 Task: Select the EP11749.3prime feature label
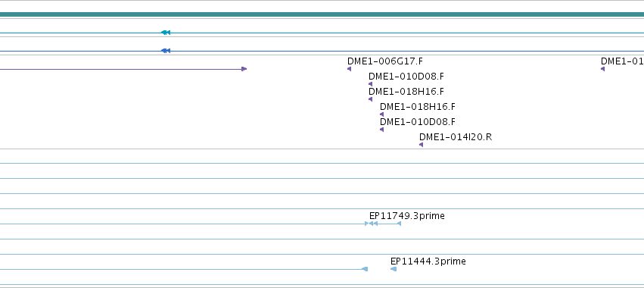(x=406, y=216)
